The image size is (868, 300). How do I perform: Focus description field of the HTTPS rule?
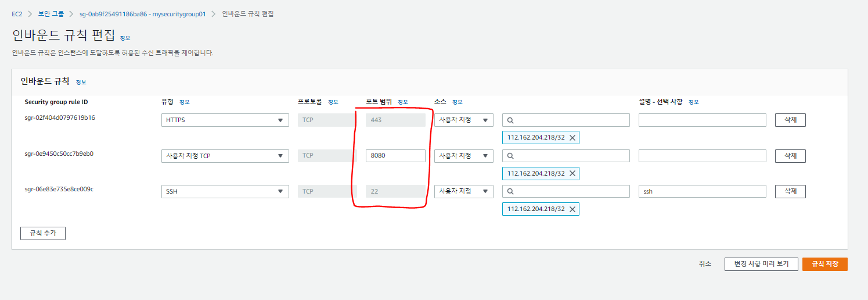[703, 120]
